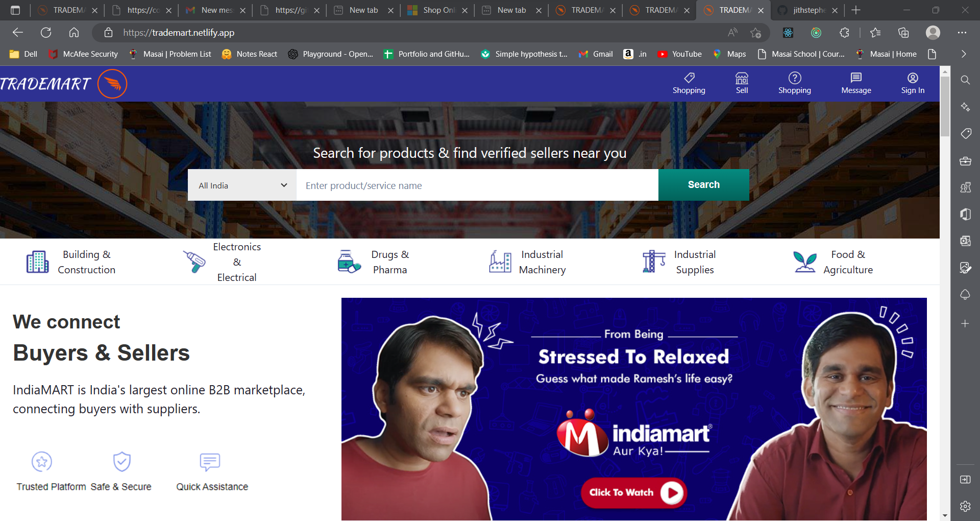Click the Sign In user icon
The height and width of the screenshot is (521, 980).
point(913,78)
